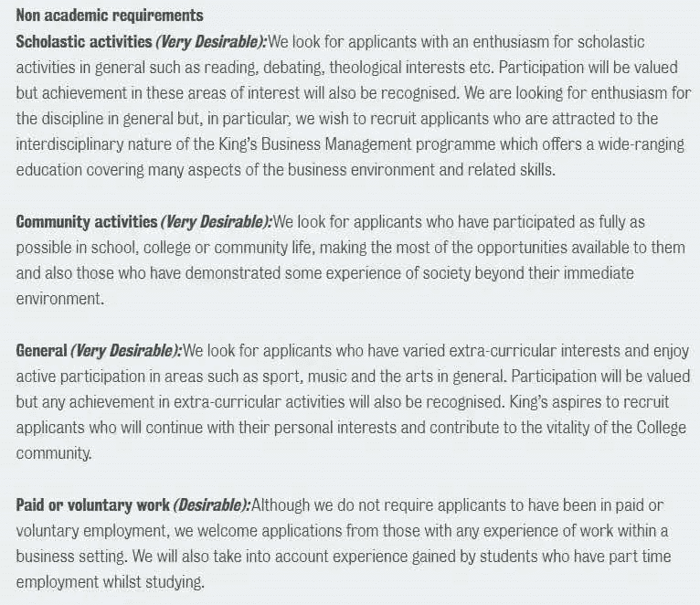700x605 pixels.
Task: Click the 'General' bold label
Action: (42, 350)
